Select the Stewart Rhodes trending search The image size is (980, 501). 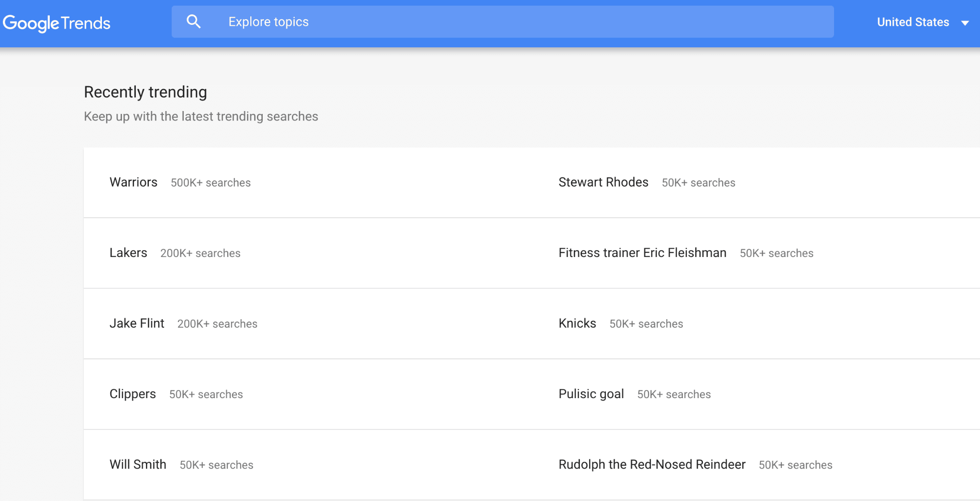pyautogui.click(x=603, y=182)
